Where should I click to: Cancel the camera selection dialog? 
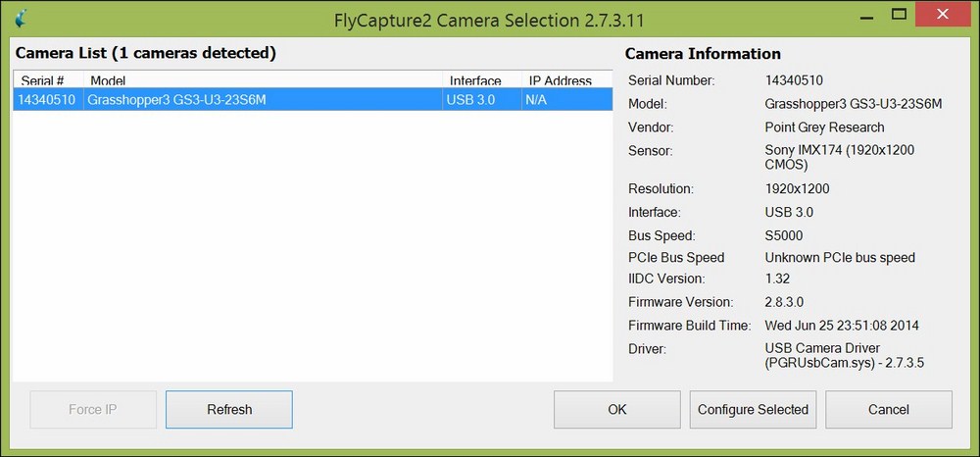tap(888, 410)
